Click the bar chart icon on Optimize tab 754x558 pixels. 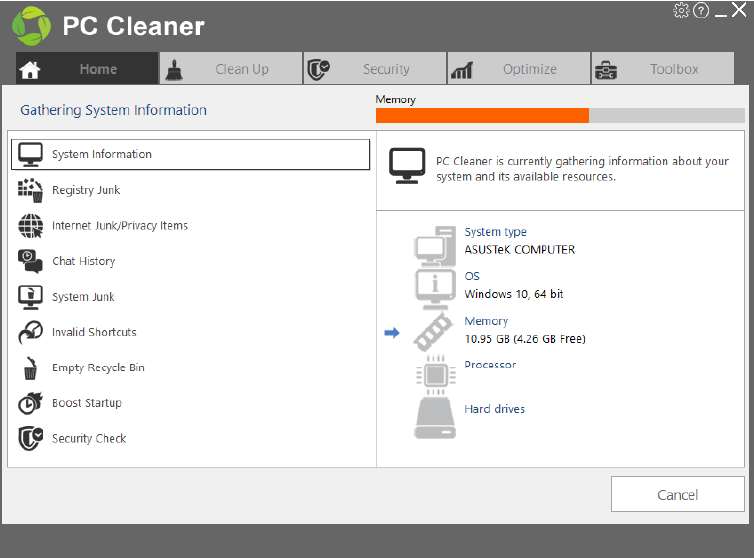[x=462, y=70]
